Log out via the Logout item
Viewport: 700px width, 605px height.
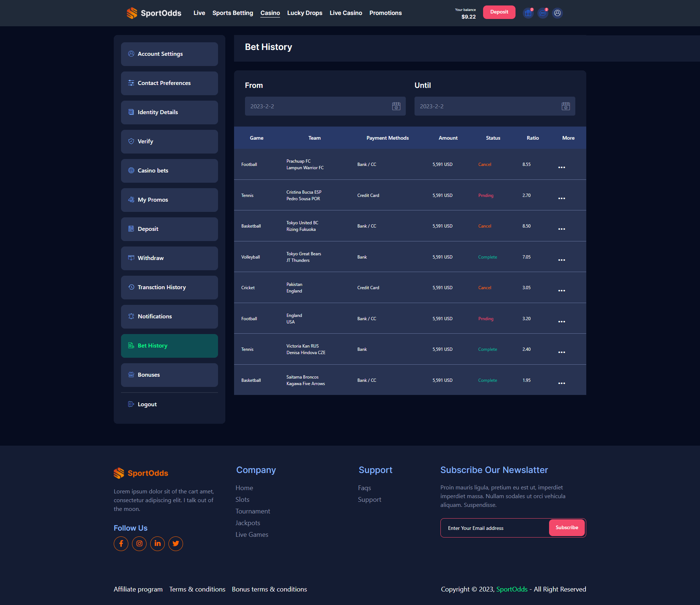(170, 404)
